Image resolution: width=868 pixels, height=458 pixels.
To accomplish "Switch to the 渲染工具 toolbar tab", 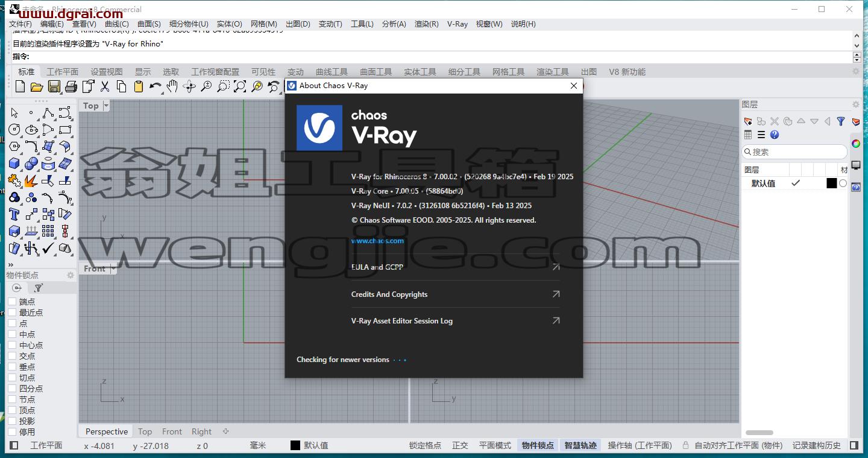I will click(x=553, y=72).
